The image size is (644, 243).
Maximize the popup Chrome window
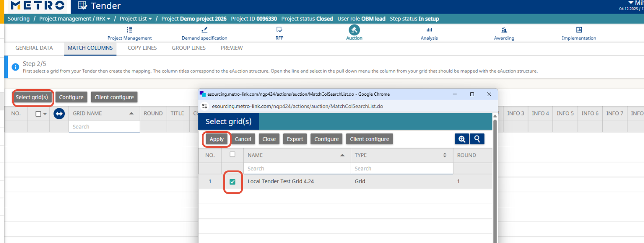pos(472,94)
